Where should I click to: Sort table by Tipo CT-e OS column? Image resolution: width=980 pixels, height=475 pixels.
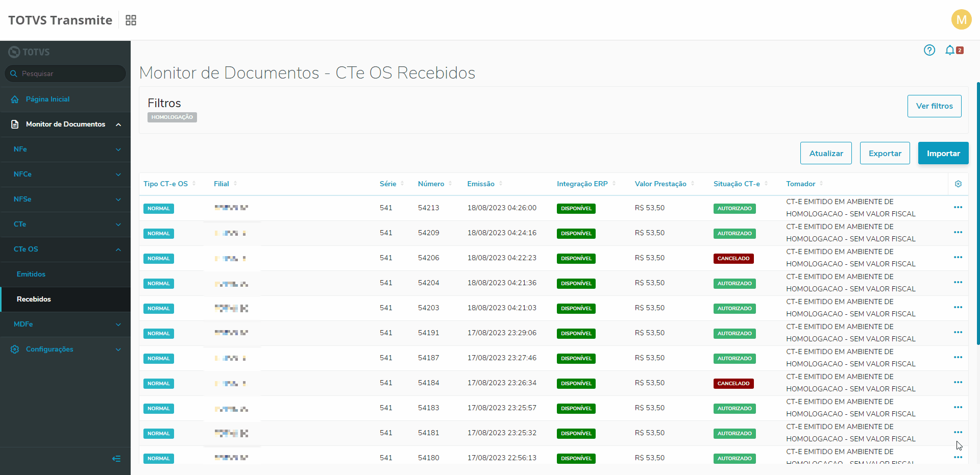194,184
